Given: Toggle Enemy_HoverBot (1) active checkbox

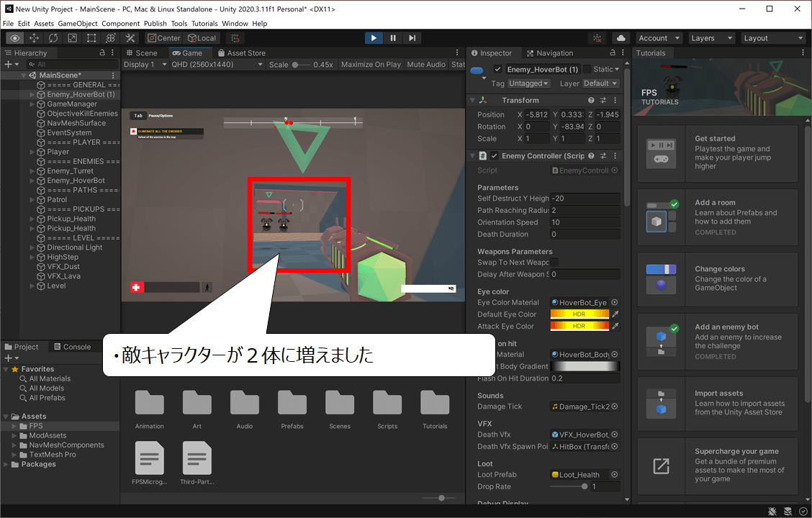Looking at the screenshot, I should pyautogui.click(x=497, y=69).
